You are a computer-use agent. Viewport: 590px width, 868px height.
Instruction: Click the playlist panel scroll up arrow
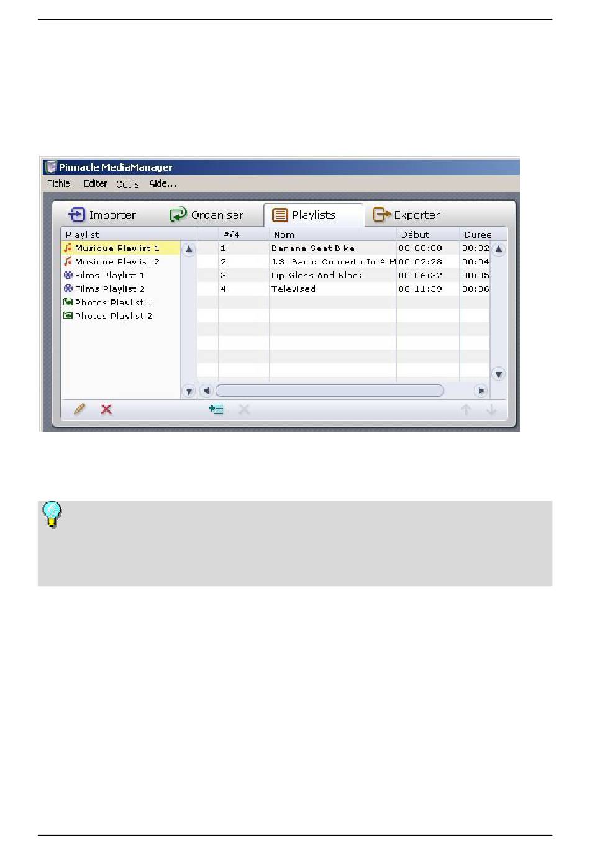click(189, 250)
